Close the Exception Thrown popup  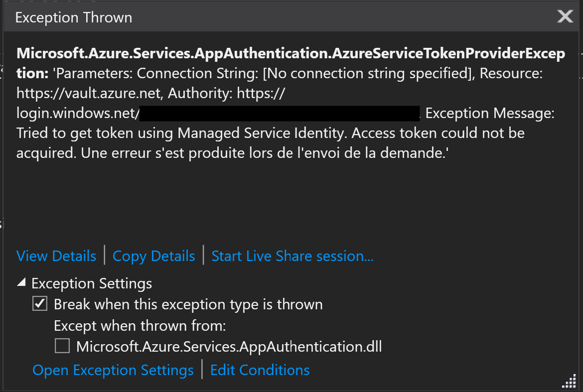[x=565, y=16]
